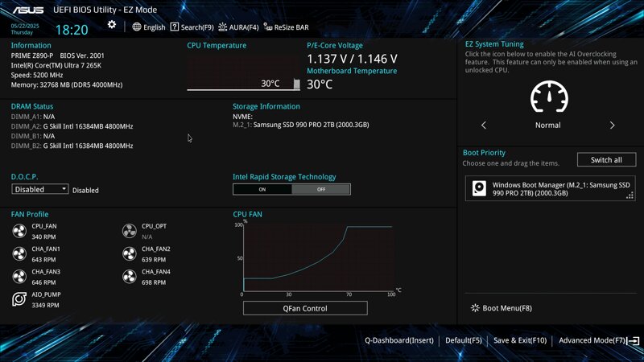The image size is (644, 362).
Task: Click the motherboard temperature 30°C value
Action: [320, 84]
